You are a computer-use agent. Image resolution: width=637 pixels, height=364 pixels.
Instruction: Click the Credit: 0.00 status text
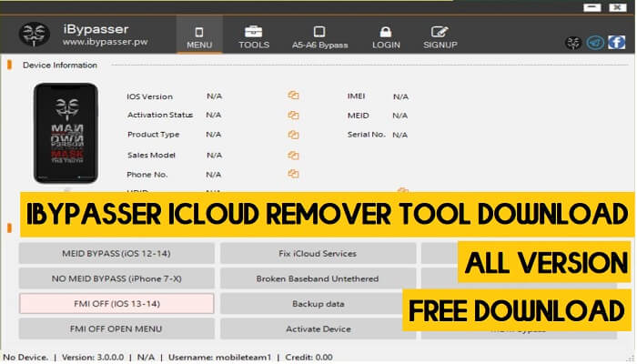click(x=308, y=358)
